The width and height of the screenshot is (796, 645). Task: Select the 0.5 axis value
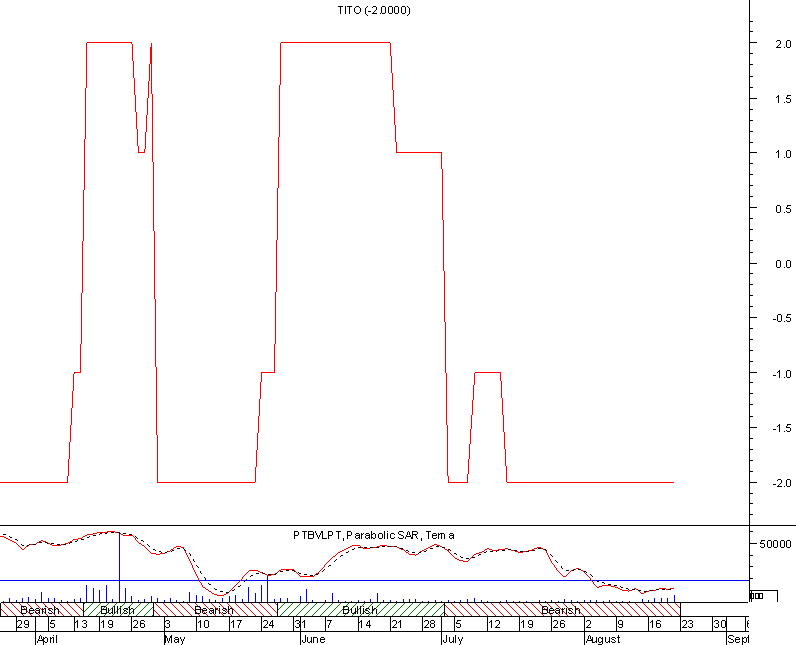pyautogui.click(x=783, y=209)
